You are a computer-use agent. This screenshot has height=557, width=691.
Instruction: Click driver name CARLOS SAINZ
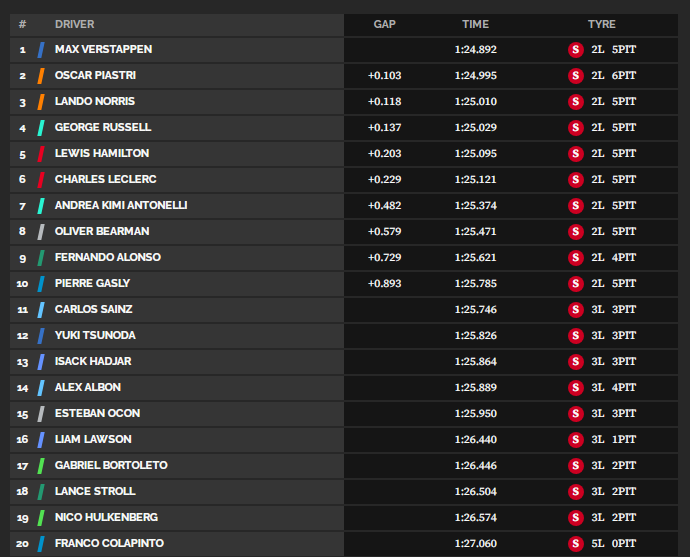[93, 309]
